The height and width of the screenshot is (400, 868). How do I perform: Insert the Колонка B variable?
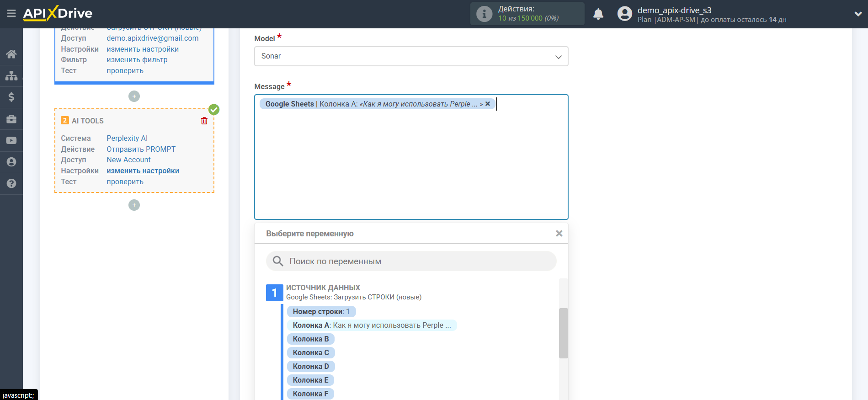(x=311, y=339)
